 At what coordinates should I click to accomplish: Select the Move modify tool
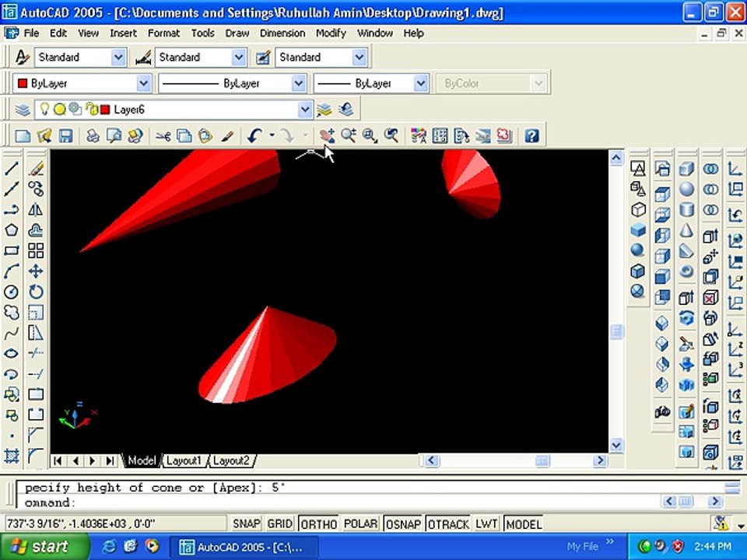(x=36, y=271)
